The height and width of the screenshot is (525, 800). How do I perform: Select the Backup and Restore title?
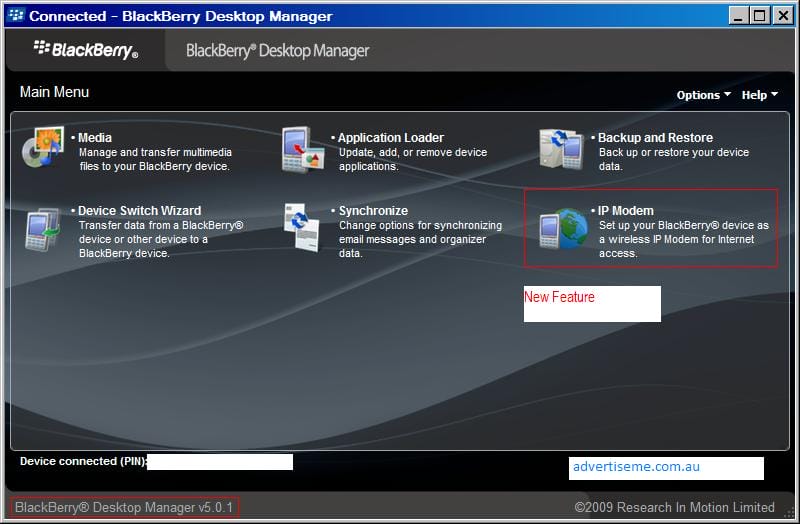[655, 138]
